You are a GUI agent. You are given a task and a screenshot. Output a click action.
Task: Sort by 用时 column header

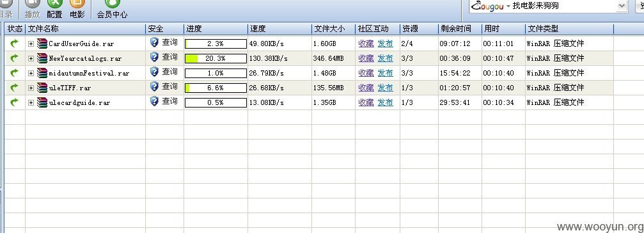(x=503, y=29)
